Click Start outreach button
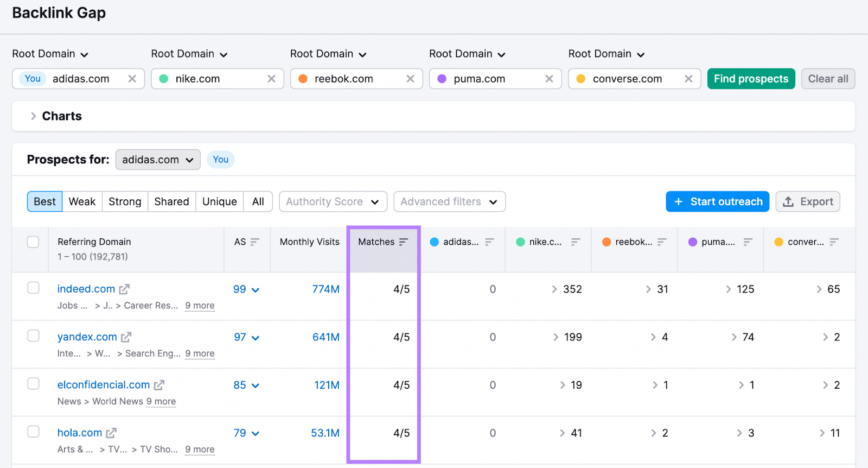This screenshot has height=468, width=868. pyautogui.click(x=718, y=201)
